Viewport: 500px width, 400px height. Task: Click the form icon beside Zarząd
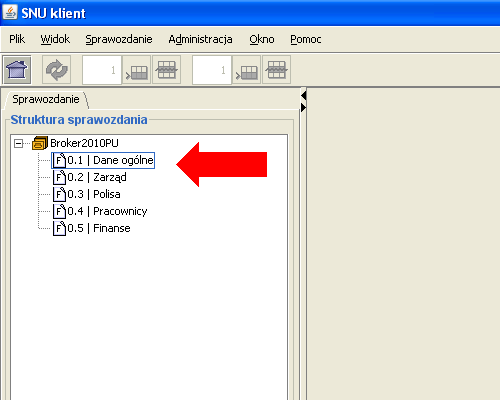pyautogui.click(x=59, y=177)
